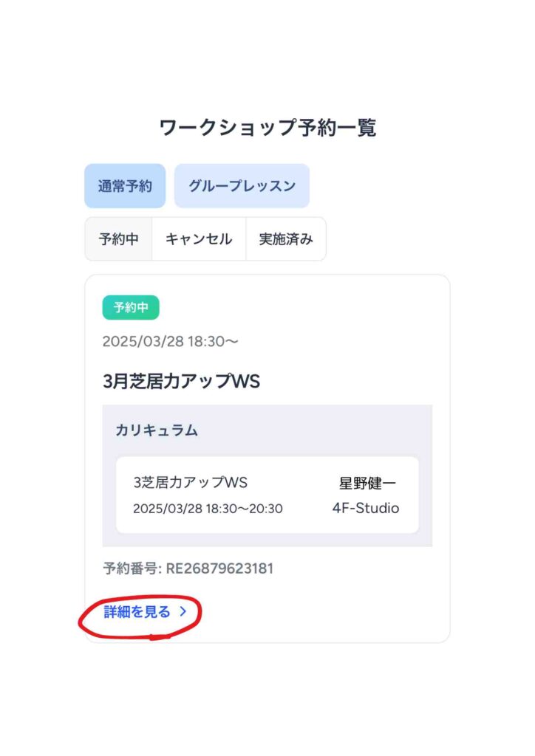Click the 4F-Studio location label
Screen dimensions: 535x756
tap(366, 508)
